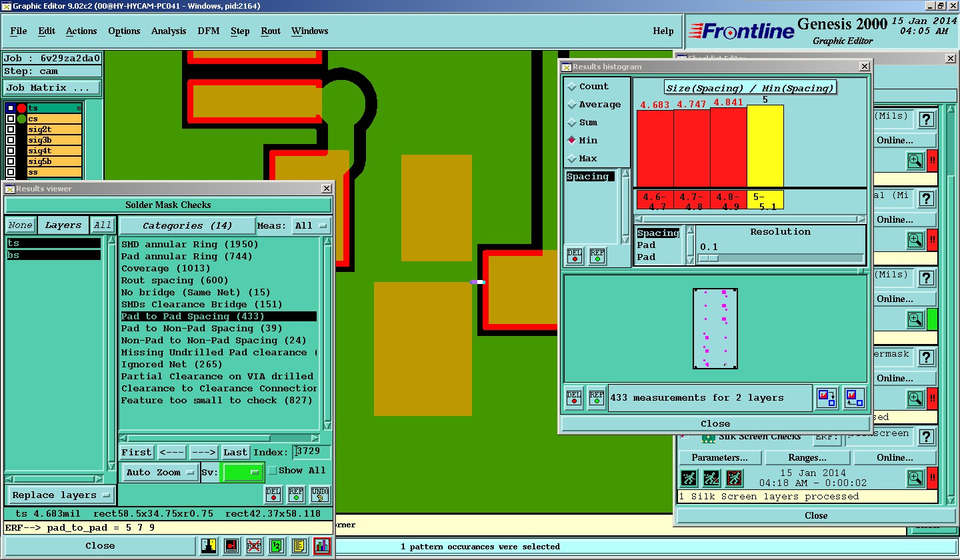Click the Resolution slider handle
The image size is (960, 560).
click(709, 259)
